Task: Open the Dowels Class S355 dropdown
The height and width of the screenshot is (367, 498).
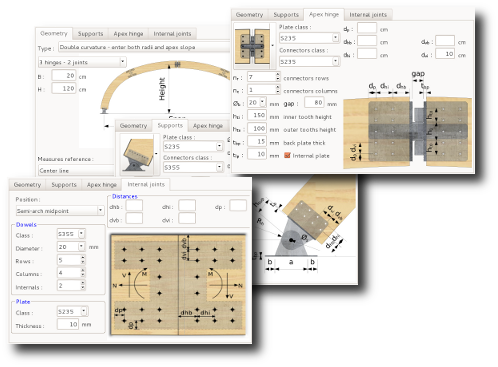Action: [71, 234]
